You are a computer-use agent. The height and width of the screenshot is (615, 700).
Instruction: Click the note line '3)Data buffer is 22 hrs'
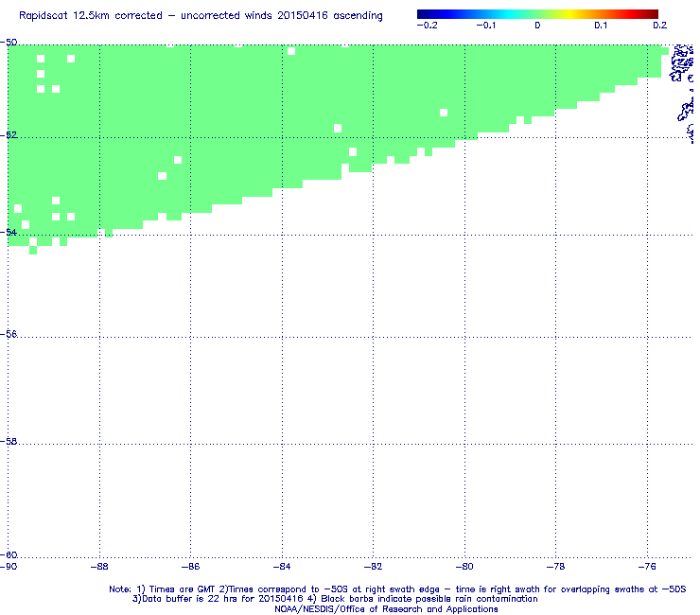point(335,599)
